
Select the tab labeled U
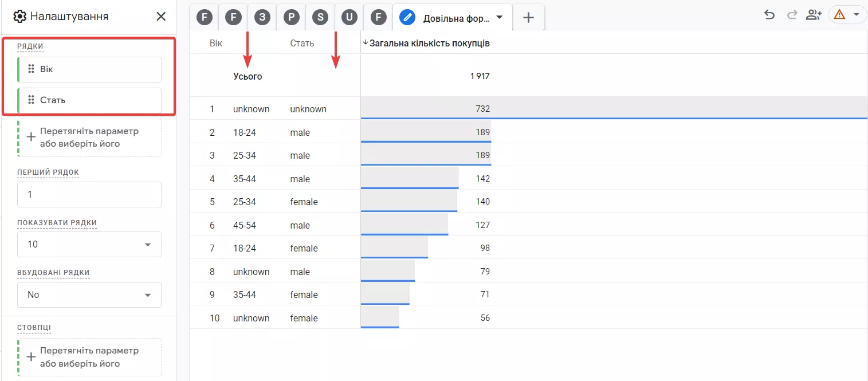point(349,18)
